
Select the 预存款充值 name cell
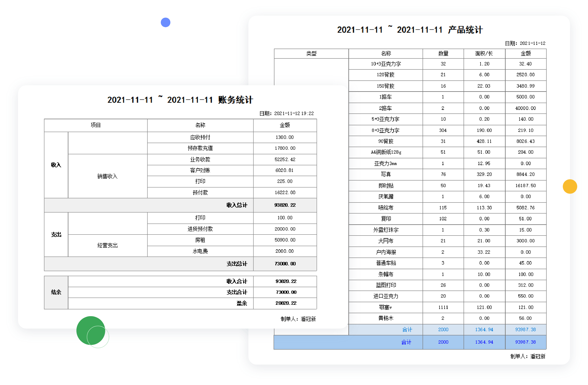200,148
